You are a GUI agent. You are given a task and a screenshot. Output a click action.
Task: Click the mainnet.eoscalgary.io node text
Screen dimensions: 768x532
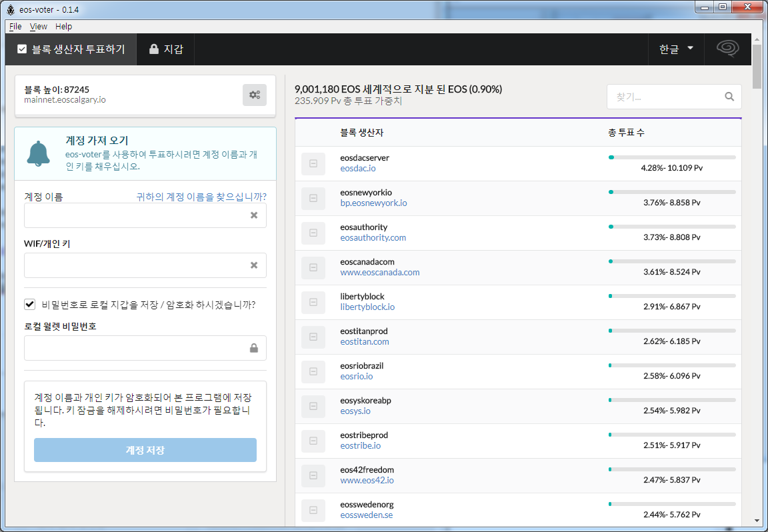(x=65, y=100)
